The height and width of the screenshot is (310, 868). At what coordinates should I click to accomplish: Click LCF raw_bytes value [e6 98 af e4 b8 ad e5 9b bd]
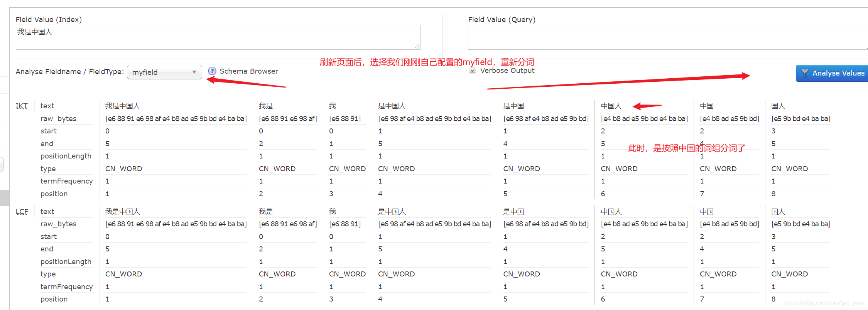[x=546, y=224]
